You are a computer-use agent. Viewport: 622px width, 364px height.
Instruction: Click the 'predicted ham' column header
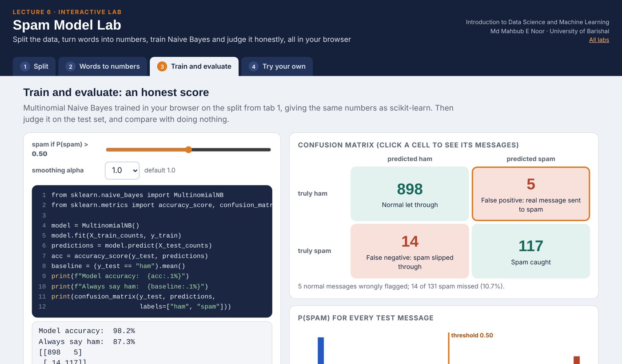(x=410, y=159)
